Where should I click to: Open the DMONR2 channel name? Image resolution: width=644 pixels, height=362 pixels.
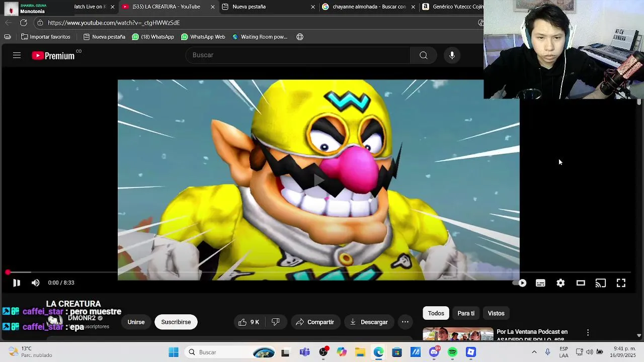(x=82, y=318)
